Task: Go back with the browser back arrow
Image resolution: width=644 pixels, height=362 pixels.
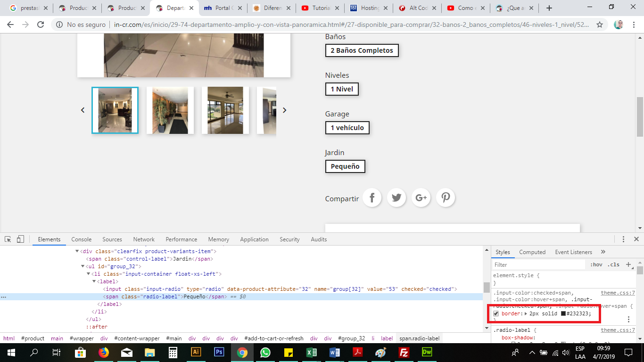Action: (x=10, y=25)
